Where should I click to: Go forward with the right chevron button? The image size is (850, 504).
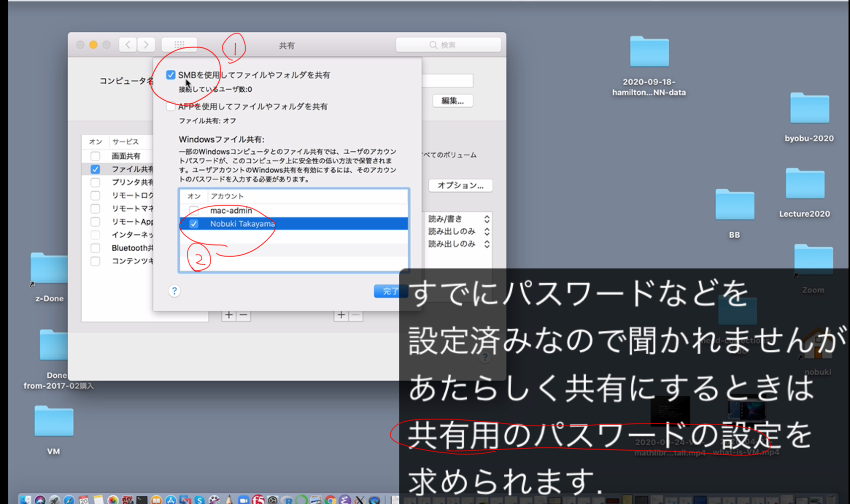[146, 45]
